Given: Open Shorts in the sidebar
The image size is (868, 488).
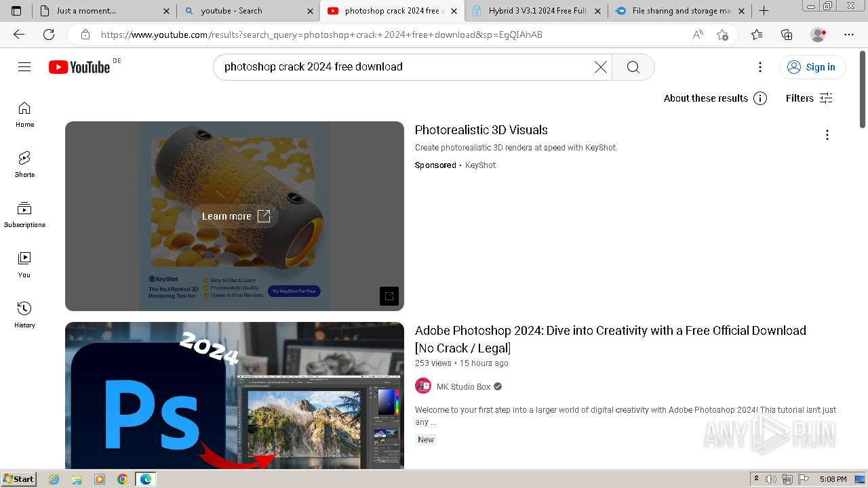Looking at the screenshot, I should click(24, 165).
